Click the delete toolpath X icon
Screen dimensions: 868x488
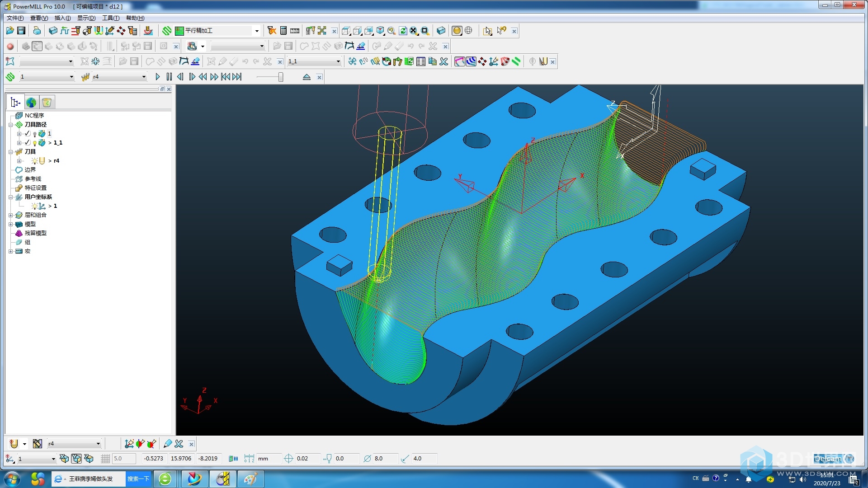(444, 61)
